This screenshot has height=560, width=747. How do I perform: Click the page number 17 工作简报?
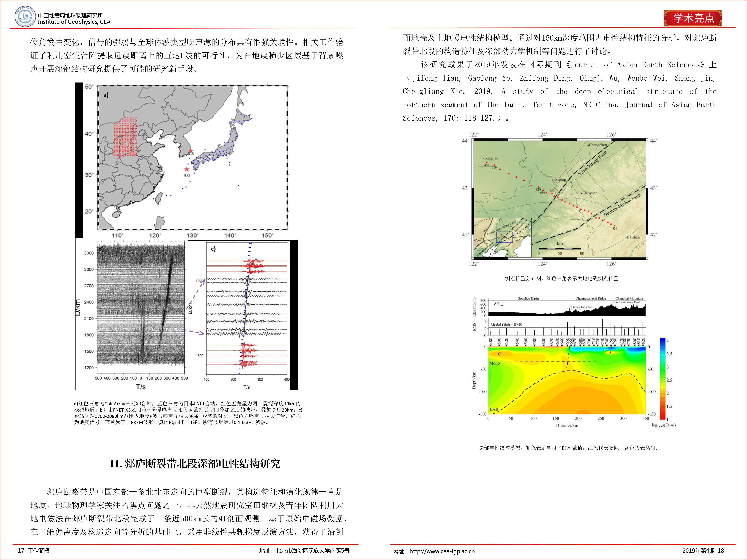(33, 551)
